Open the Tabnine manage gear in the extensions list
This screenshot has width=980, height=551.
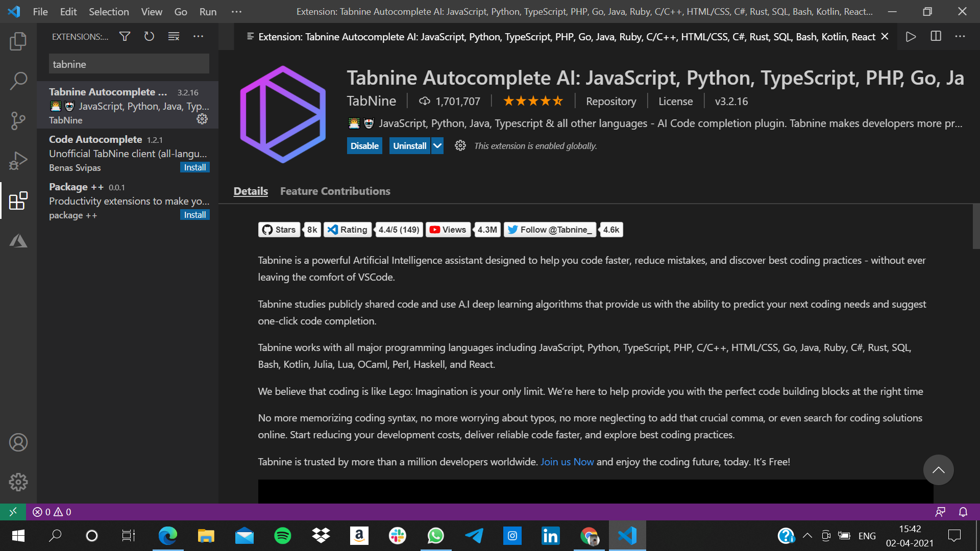point(202,119)
